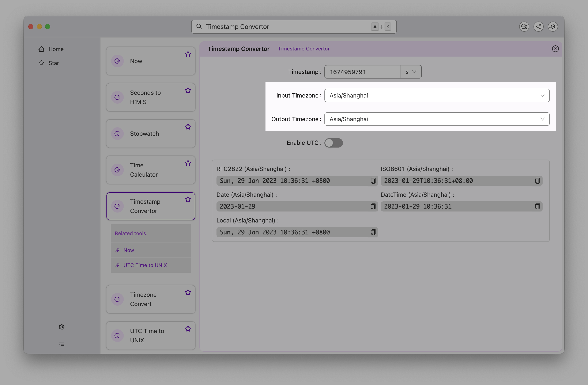Go to Home in the sidebar

51,49
